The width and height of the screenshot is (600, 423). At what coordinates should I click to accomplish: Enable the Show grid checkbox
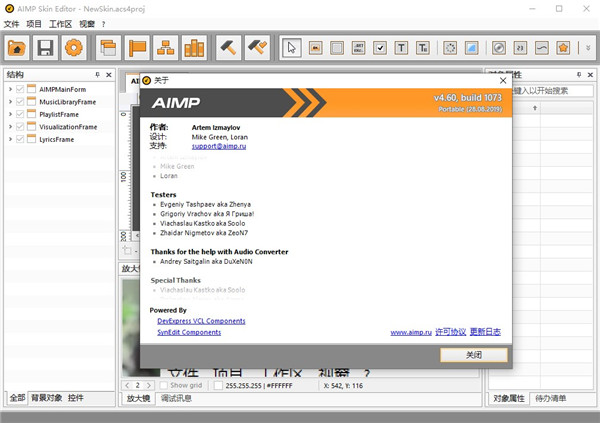click(163, 385)
